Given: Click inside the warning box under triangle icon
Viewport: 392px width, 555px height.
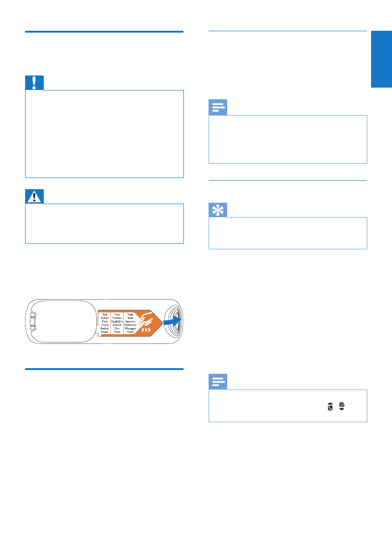Looking at the screenshot, I should click(104, 223).
